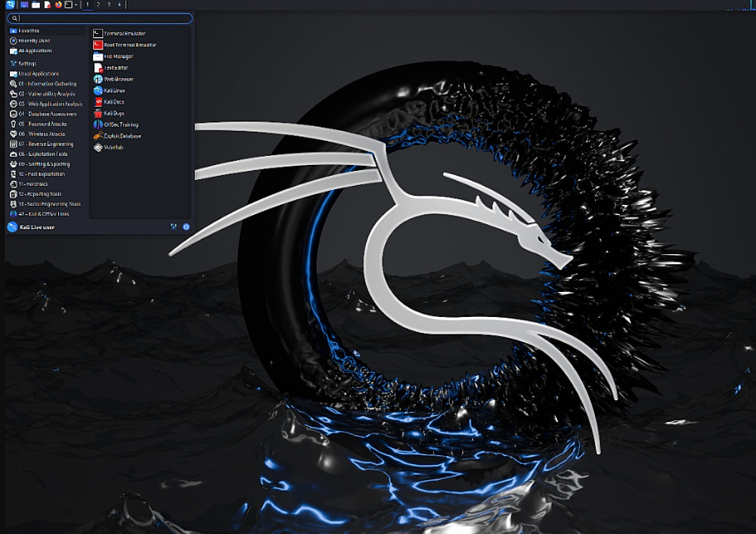Open 13 - Social Engineering Tools category

(x=47, y=204)
